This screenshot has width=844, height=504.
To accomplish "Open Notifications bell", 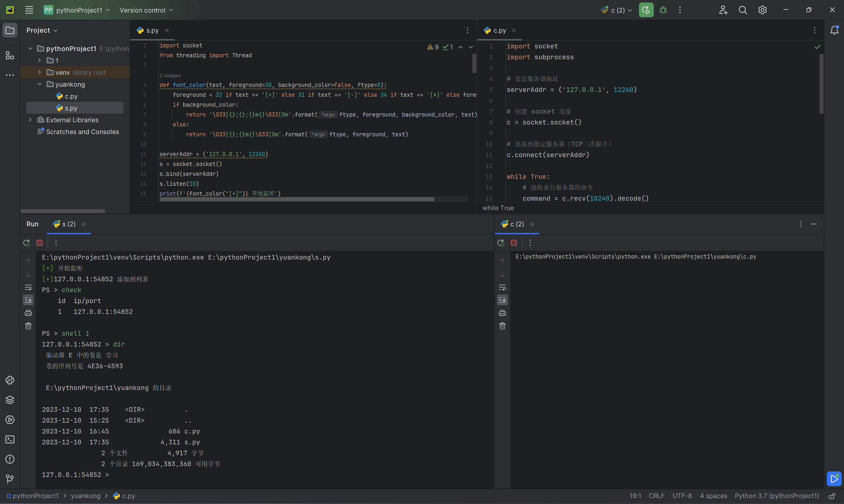I will (x=834, y=30).
